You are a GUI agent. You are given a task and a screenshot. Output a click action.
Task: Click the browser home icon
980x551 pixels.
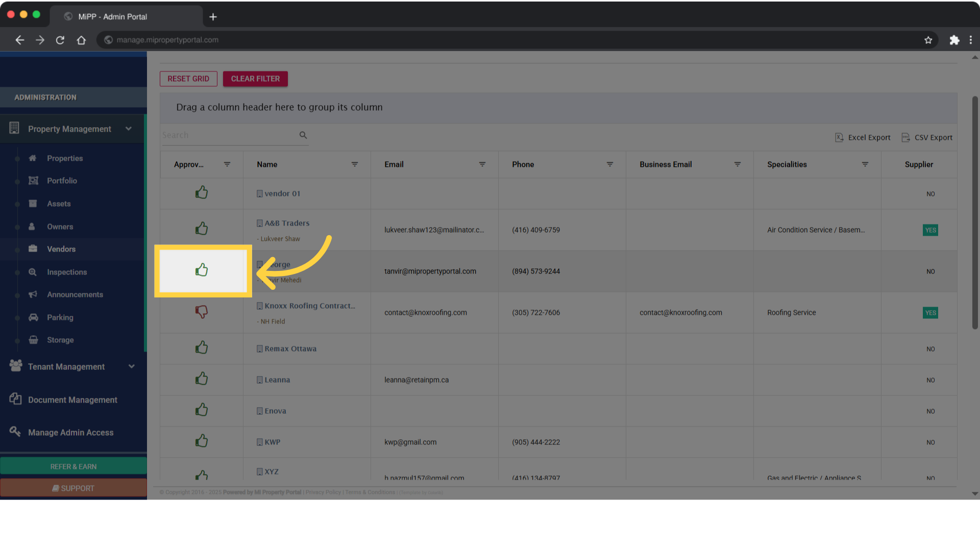coord(81,40)
